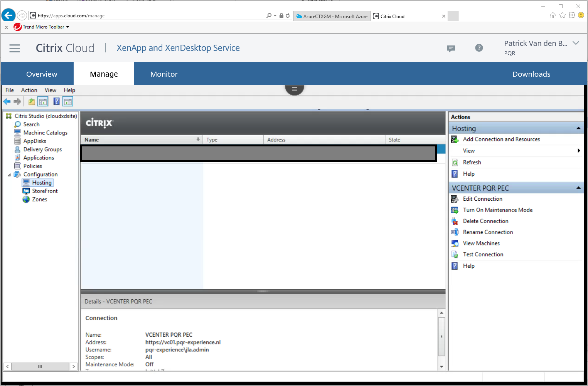Image resolution: width=588 pixels, height=386 pixels.
Task: Open Machine Catalogs node
Action: click(45, 133)
